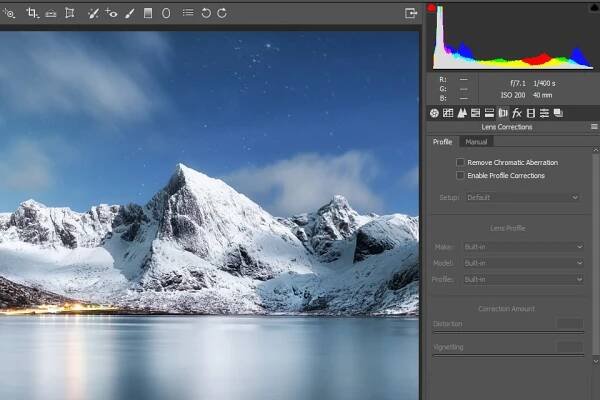The width and height of the screenshot is (600, 400).
Task: Choose the Red Eye Removal tool
Action: click(x=111, y=13)
